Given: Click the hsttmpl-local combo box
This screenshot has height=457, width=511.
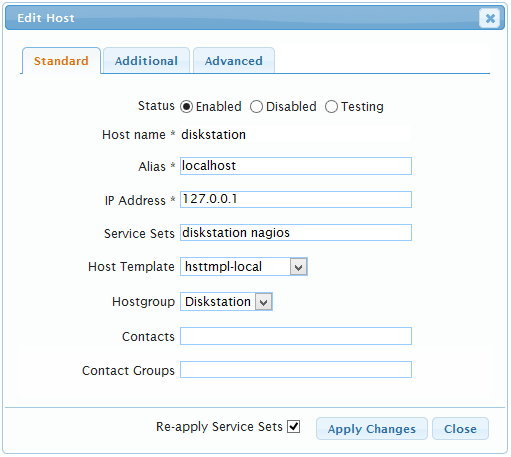Looking at the screenshot, I should coord(244,267).
